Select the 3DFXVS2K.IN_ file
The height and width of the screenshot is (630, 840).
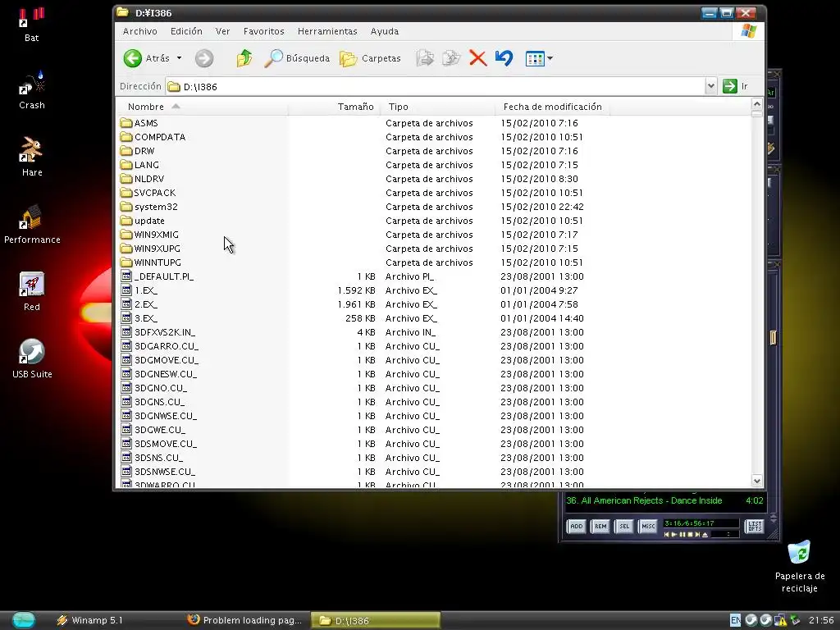(x=158, y=332)
